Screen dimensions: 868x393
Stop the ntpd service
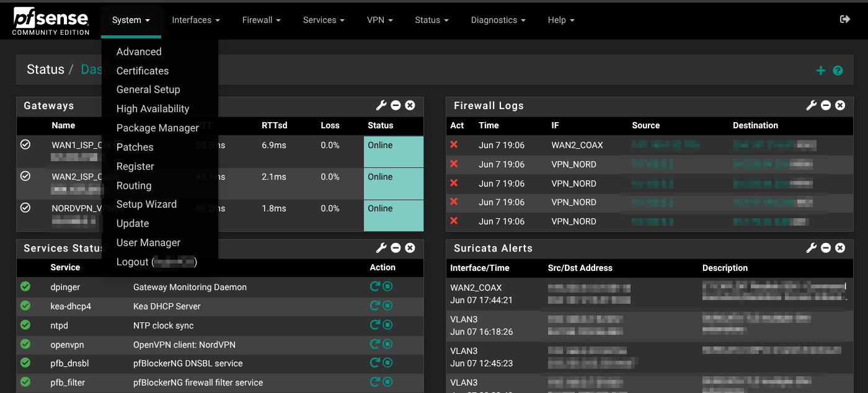387,325
